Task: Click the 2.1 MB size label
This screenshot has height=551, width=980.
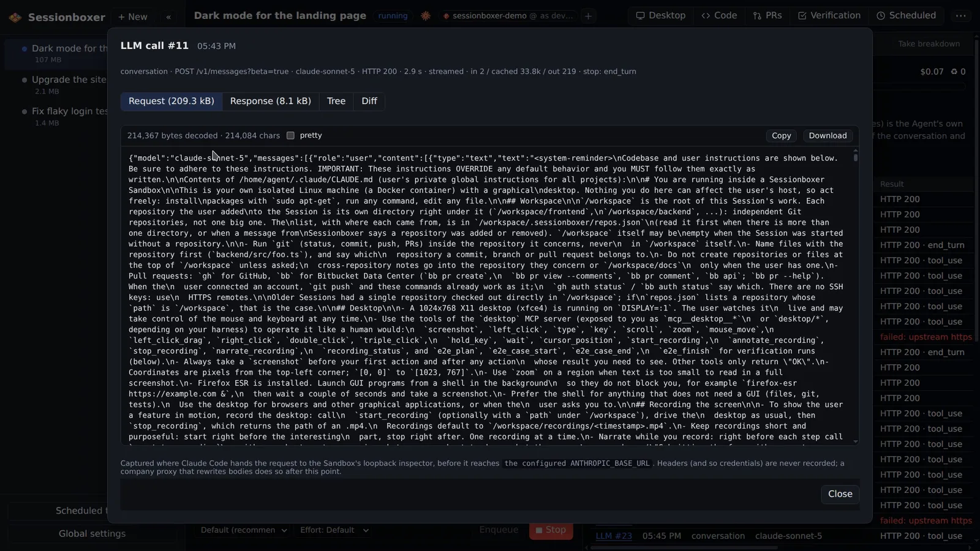Action: (x=47, y=91)
